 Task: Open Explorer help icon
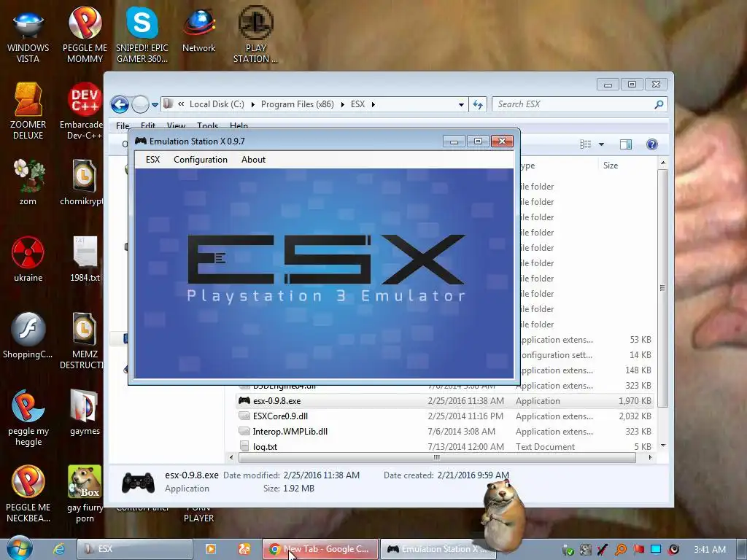pyautogui.click(x=652, y=144)
